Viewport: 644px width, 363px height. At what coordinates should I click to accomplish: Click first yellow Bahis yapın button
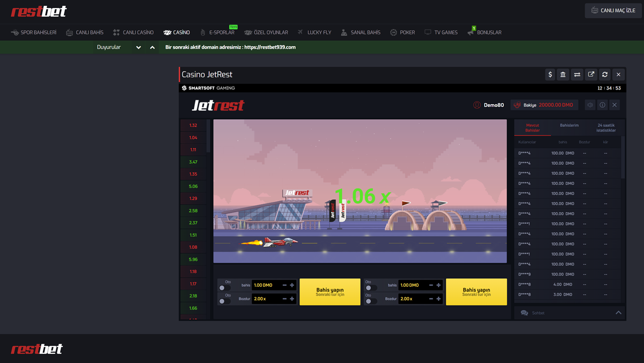click(x=330, y=292)
